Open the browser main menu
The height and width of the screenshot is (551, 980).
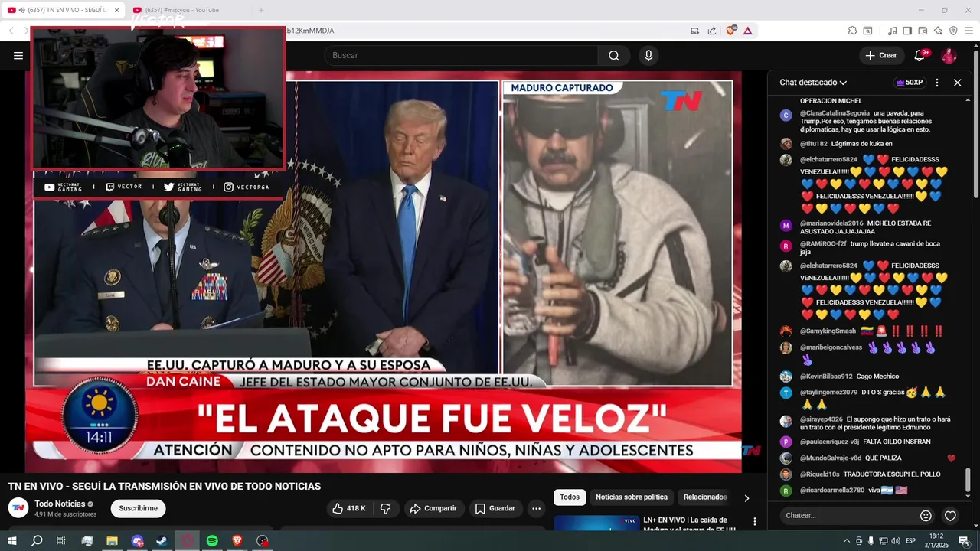[x=969, y=31]
